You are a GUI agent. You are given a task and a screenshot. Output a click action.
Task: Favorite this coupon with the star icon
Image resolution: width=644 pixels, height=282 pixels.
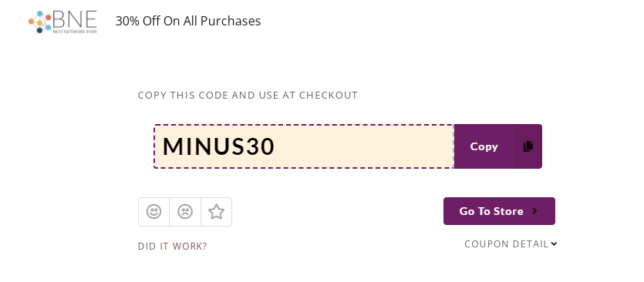pos(217,212)
